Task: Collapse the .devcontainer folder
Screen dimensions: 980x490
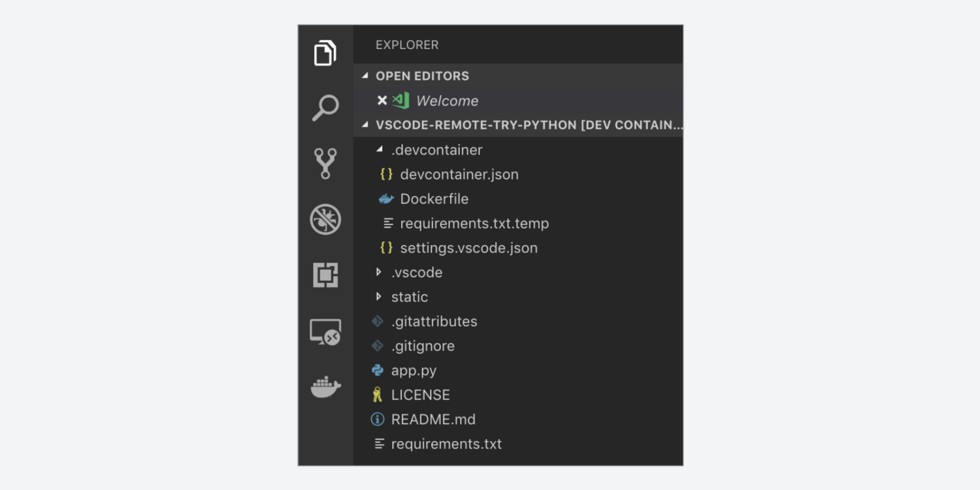Action: [x=380, y=150]
